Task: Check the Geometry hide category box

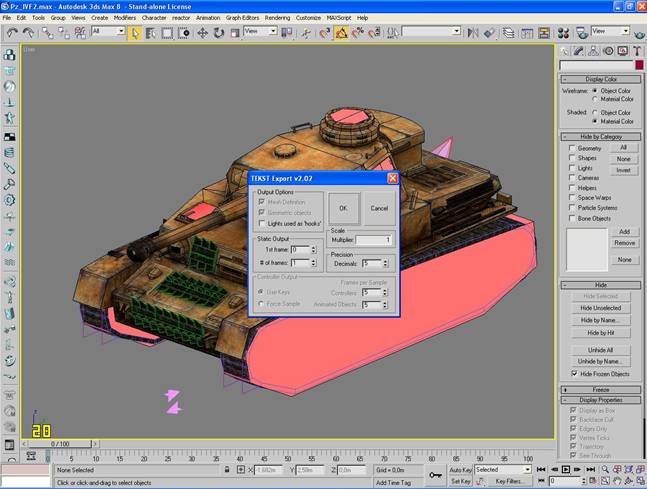Action: point(572,148)
